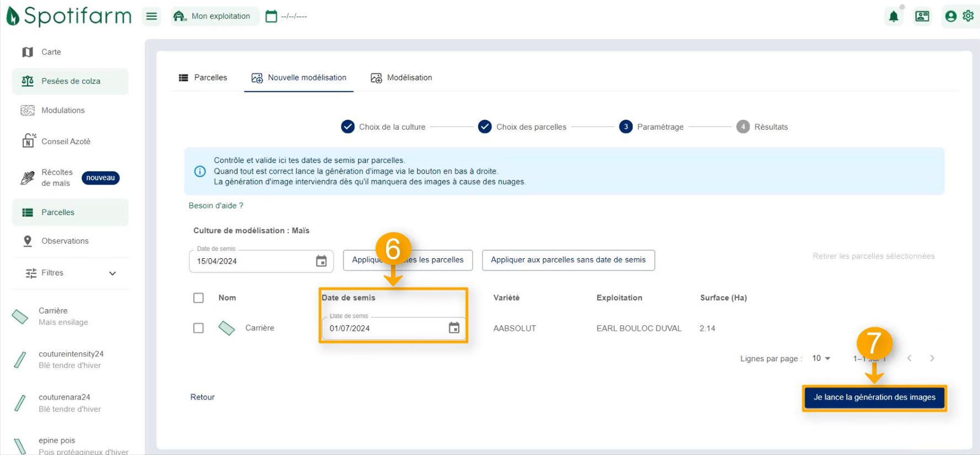Click the header date calendar icon
Screen dimensions: 980x455
271,17
